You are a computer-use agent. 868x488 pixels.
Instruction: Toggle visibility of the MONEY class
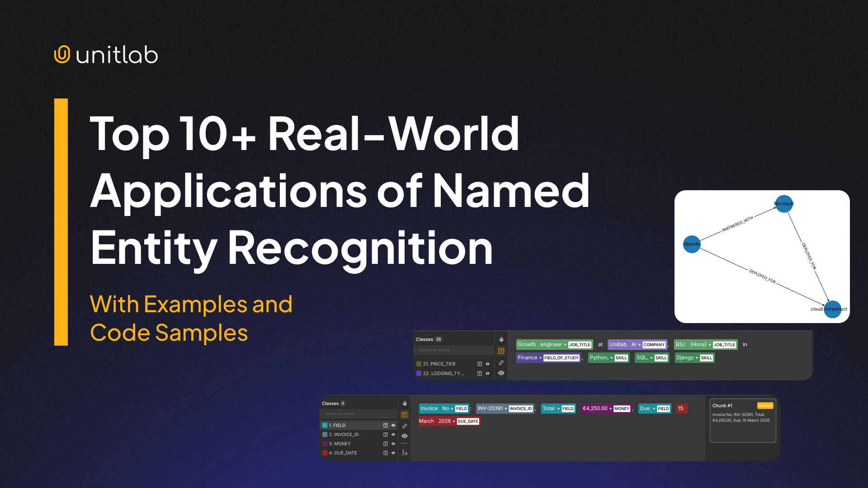click(x=393, y=444)
